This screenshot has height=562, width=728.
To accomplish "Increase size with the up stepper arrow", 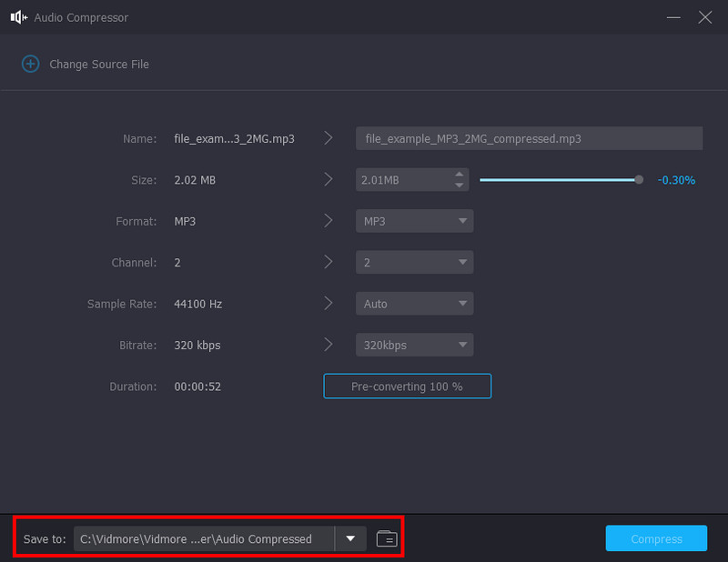I will pyautogui.click(x=460, y=175).
